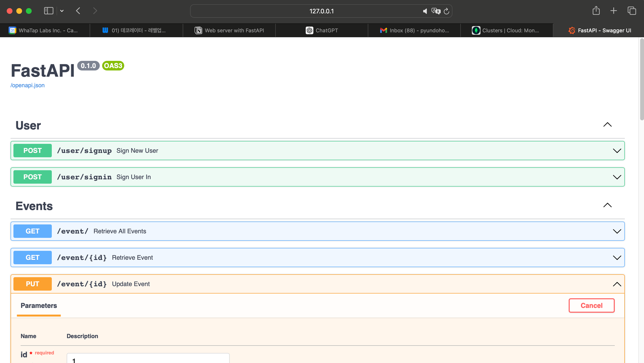Click the translate icon in address bar

click(x=436, y=11)
